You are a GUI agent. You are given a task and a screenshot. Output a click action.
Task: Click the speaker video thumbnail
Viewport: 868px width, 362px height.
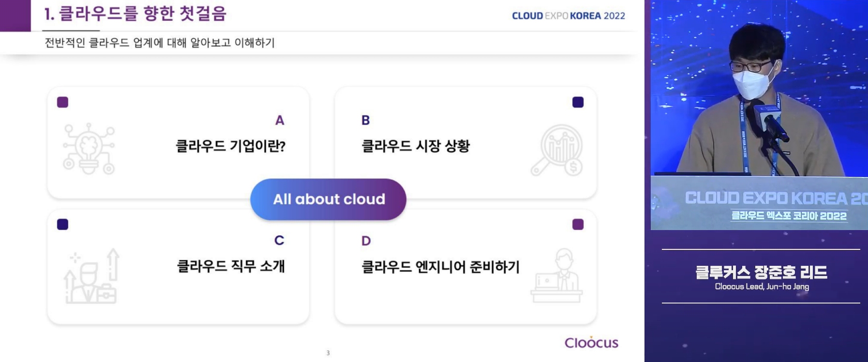(x=759, y=115)
